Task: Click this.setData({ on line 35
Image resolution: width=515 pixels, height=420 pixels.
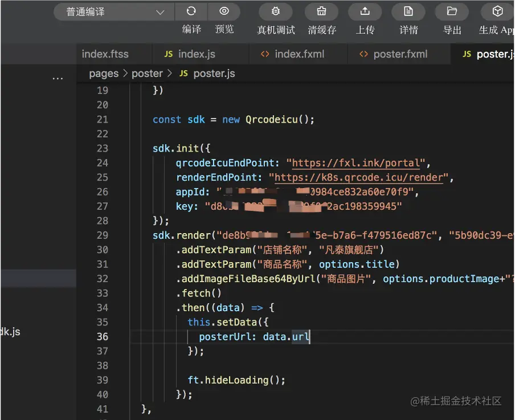Action: point(228,322)
